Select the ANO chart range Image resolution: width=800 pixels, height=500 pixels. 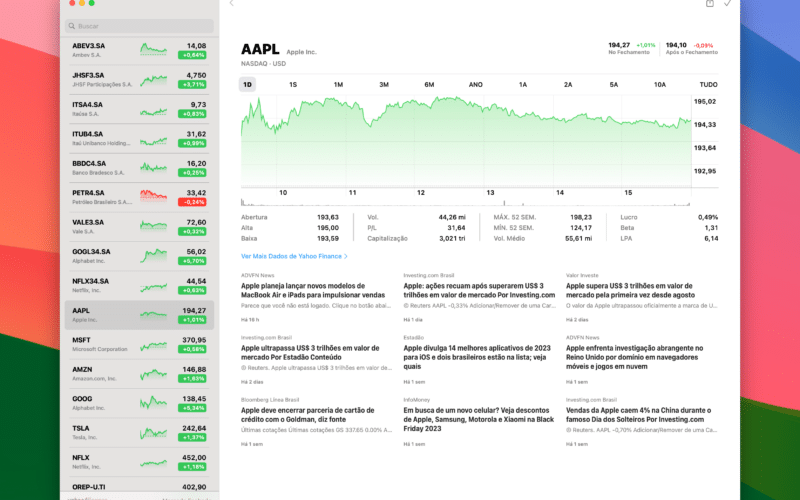pyautogui.click(x=476, y=85)
